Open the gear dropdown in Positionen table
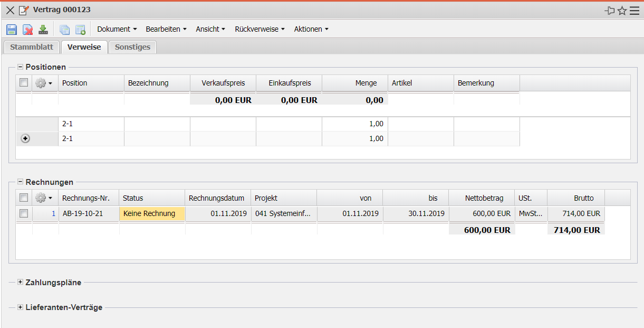Image resolution: width=644 pixels, height=328 pixels. click(43, 83)
